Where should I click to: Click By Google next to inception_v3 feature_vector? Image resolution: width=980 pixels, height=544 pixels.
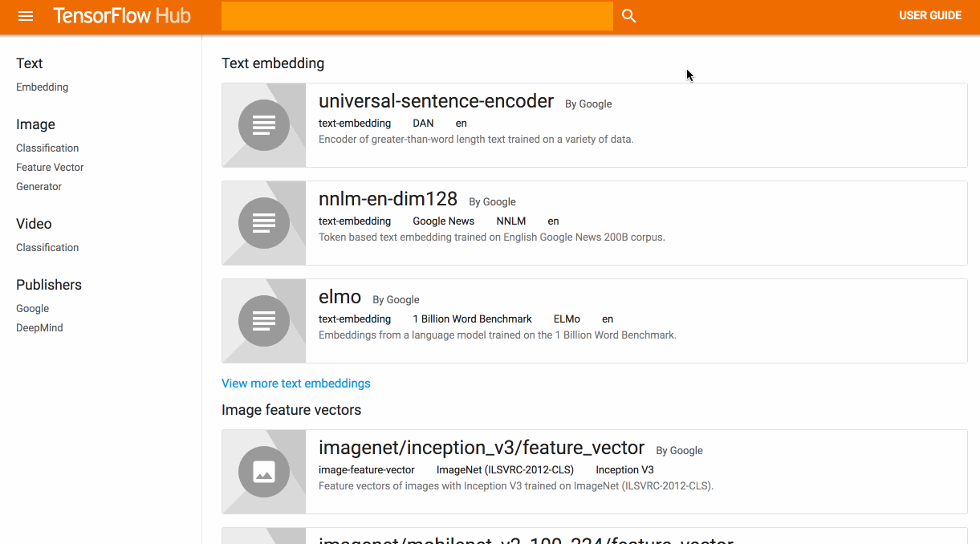pos(679,450)
